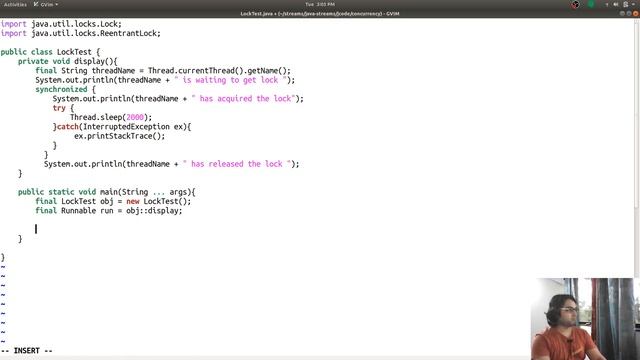Screen dimensions: 640x360
Task: Open the volume speaker indicator
Action: point(616,4)
